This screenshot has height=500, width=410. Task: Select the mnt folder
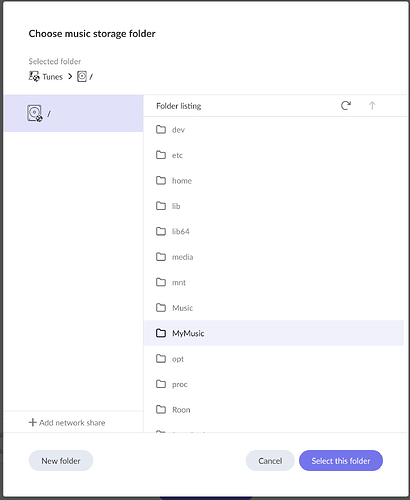coord(274,282)
